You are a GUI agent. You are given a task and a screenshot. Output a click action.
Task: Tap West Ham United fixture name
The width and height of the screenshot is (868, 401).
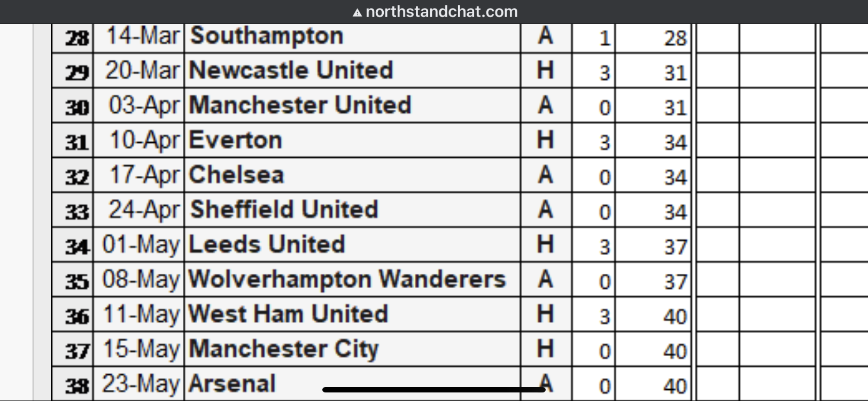(x=288, y=314)
